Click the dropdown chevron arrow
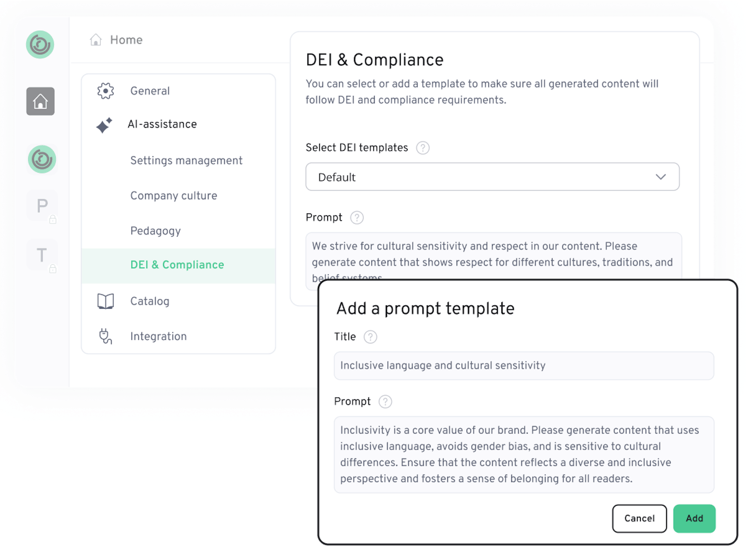746x560 pixels. tap(661, 177)
